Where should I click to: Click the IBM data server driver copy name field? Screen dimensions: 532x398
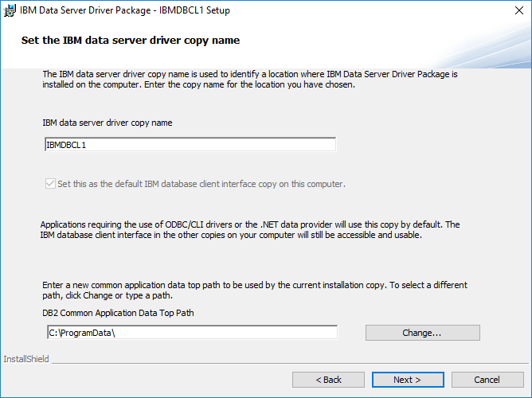pos(190,145)
